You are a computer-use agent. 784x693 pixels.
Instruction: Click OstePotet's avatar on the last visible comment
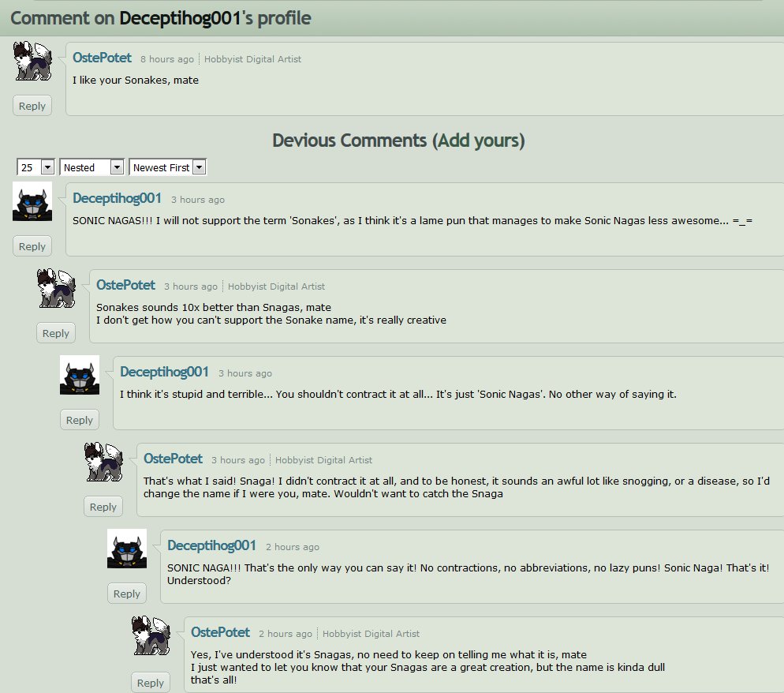[151, 635]
